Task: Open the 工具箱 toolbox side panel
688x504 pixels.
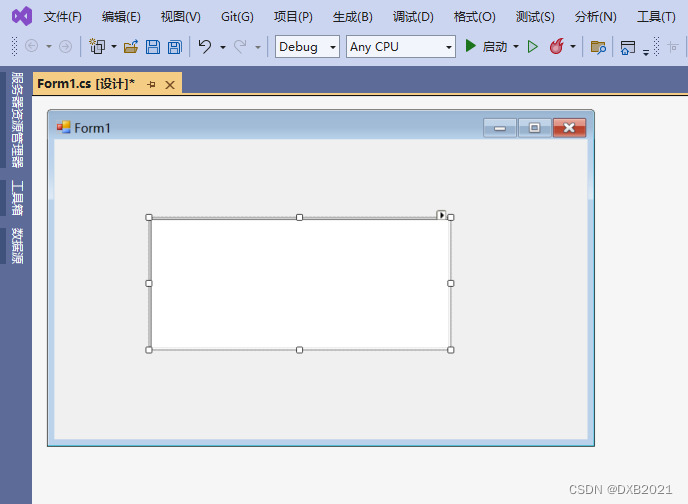Action: pyautogui.click(x=17, y=198)
